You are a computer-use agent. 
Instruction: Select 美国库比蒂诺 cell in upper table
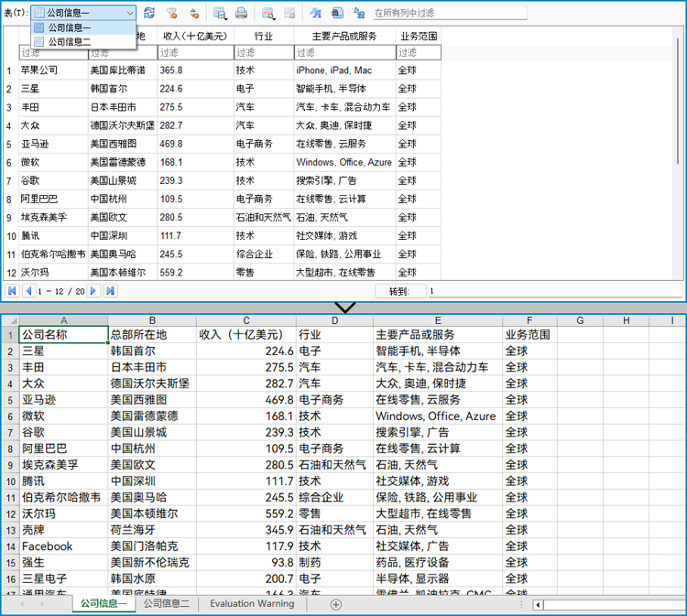pyautogui.click(x=123, y=70)
